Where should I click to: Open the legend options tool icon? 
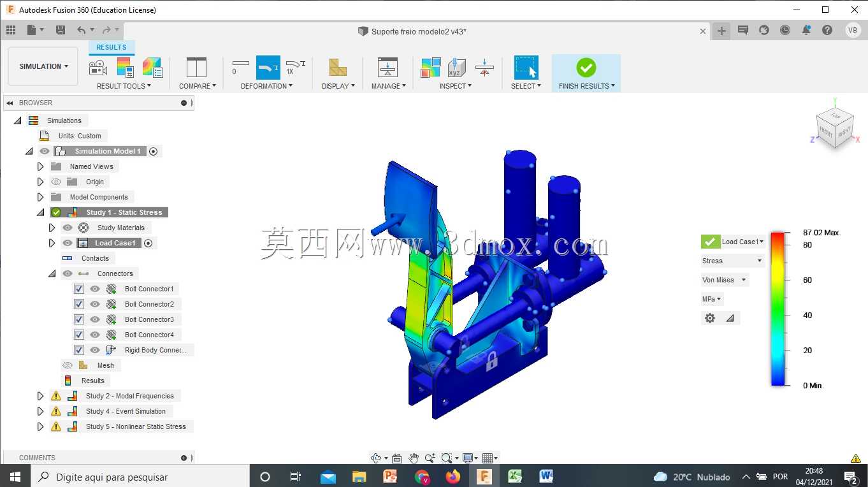(x=125, y=68)
